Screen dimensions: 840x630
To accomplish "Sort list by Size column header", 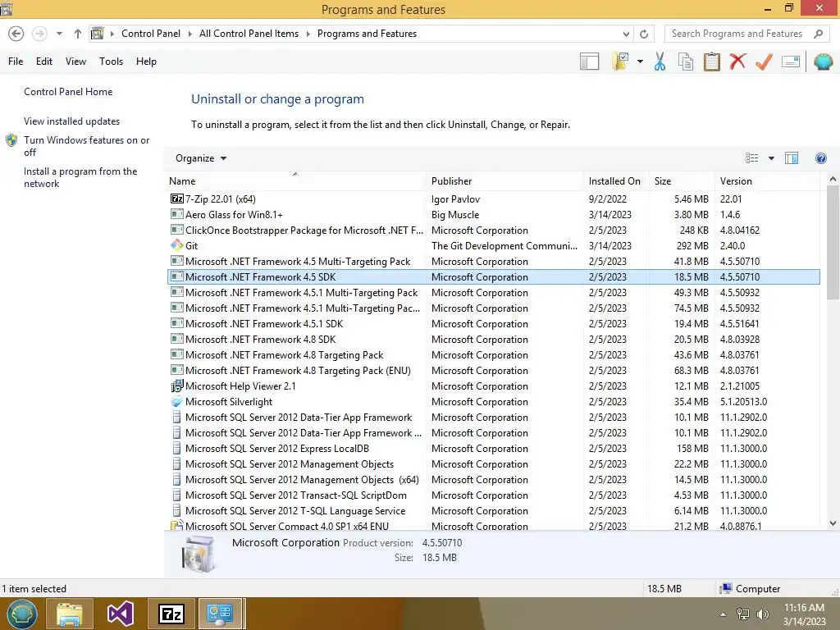I will (x=682, y=181).
